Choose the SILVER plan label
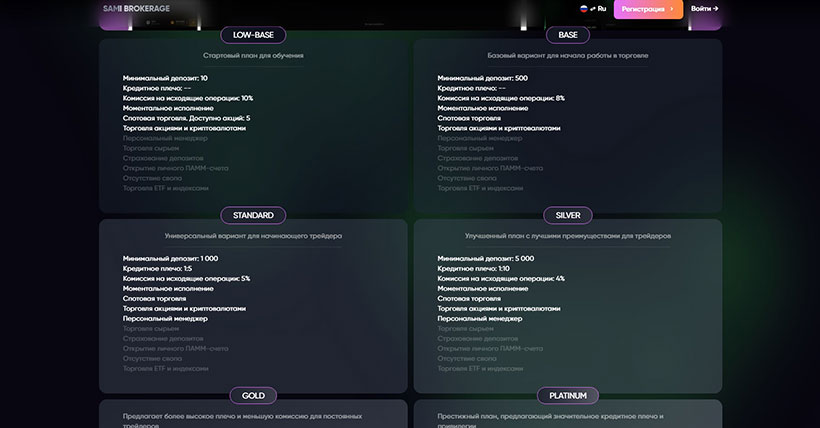 (568, 215)
